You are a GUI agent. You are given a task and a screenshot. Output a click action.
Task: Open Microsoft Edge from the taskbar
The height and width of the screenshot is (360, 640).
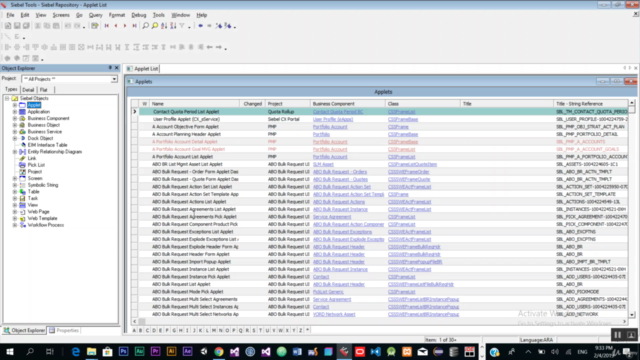[76, 351]
